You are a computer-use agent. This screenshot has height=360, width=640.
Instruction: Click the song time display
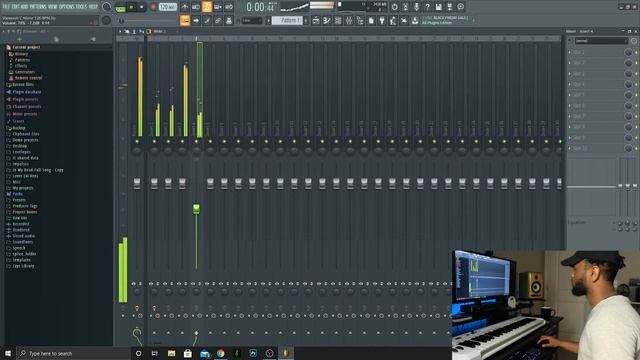click(x=261, y=7)
